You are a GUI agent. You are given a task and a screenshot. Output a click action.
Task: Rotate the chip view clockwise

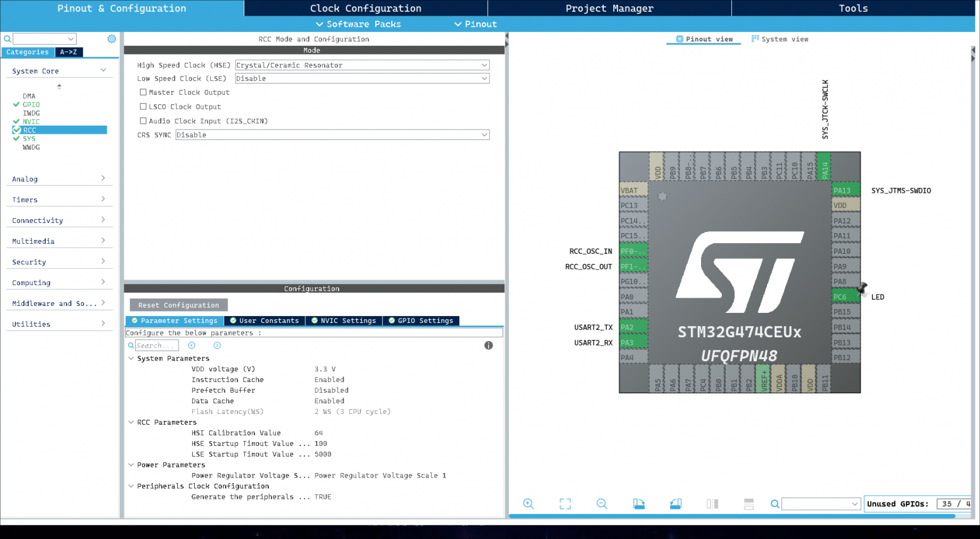[x=639, y=504]
